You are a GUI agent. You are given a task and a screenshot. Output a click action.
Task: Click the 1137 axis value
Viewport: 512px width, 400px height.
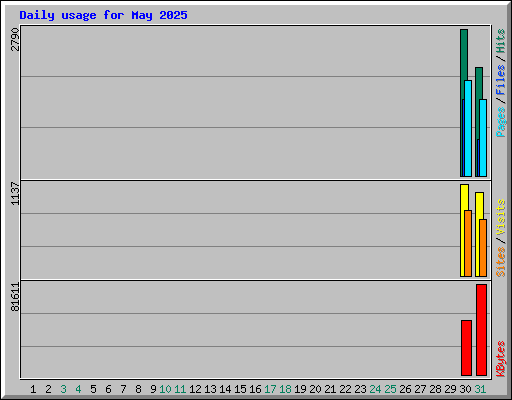pos(15,193)
